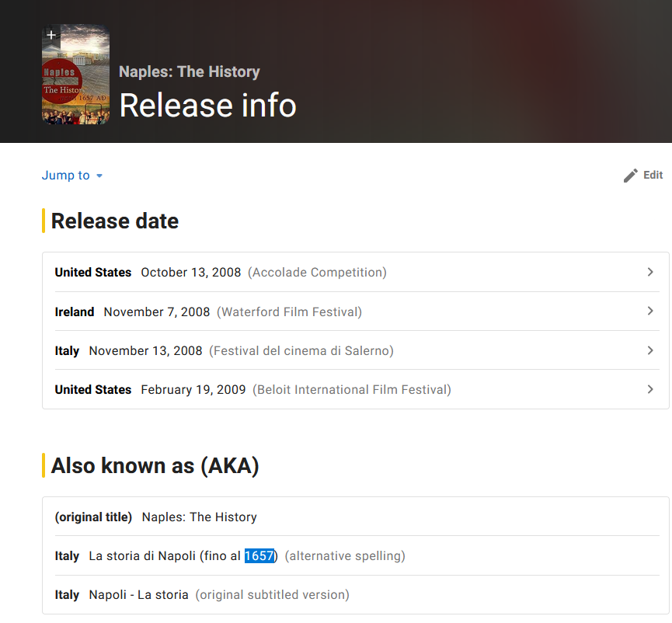The image size is (672, 623).
Task: Click the original title value Naples: The History
Action: pos(200,517)
